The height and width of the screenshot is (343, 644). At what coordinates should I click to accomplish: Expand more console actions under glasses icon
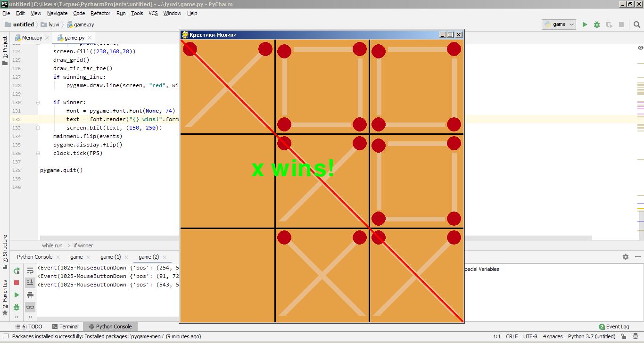[30, 317]
